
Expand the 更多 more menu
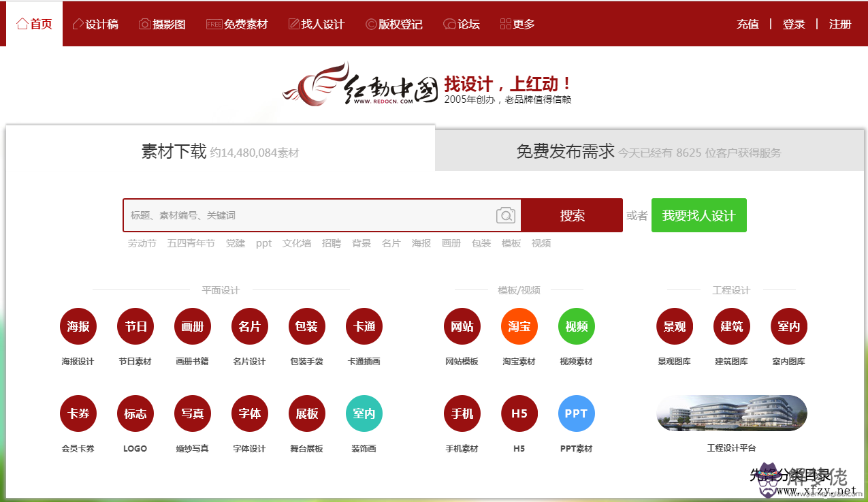[x=517, y=24]
